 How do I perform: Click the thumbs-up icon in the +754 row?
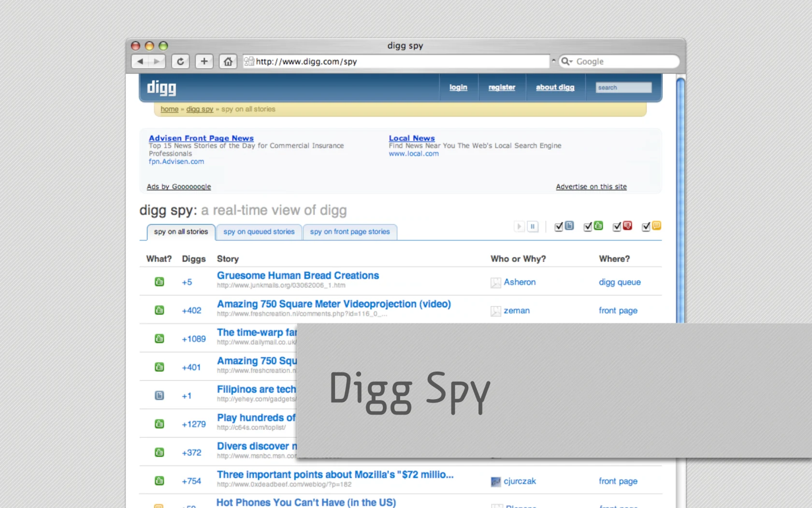pos(159,481)
